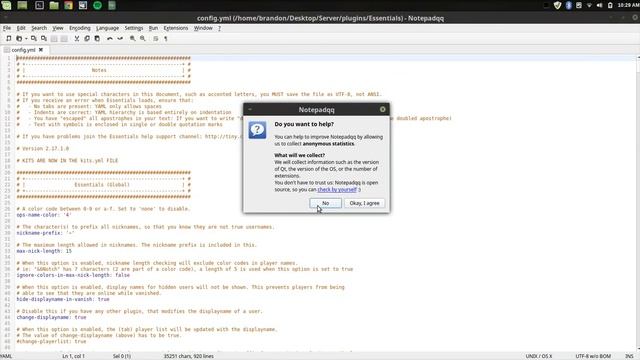Image resolution: width=640 pixels, height=360 pixels.
Task: Click the editor's vertical scrollbar
Action: pyautogui.click(x=638, y=203)
